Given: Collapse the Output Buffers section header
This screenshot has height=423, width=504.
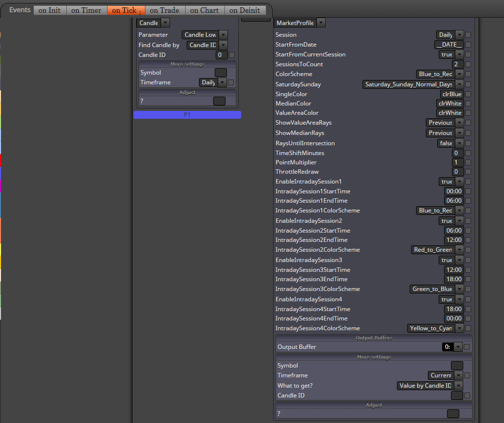Looking at the screenshot, I should [x=374, y=338].
